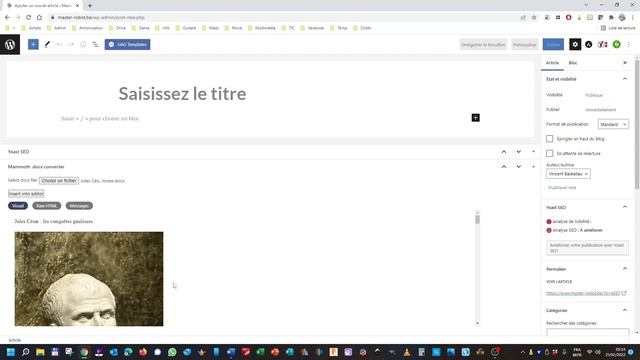
Task: Check Épingler en haut du blog
Action: click(550, 139)
